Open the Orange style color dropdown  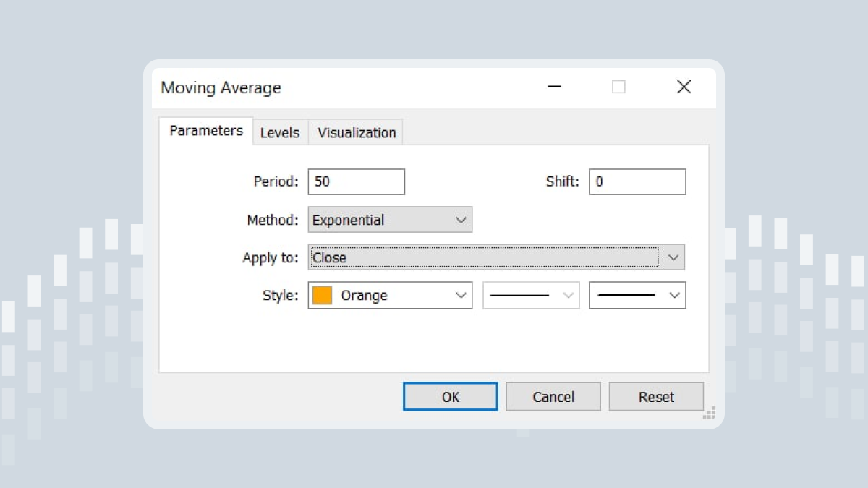(461, 296)
